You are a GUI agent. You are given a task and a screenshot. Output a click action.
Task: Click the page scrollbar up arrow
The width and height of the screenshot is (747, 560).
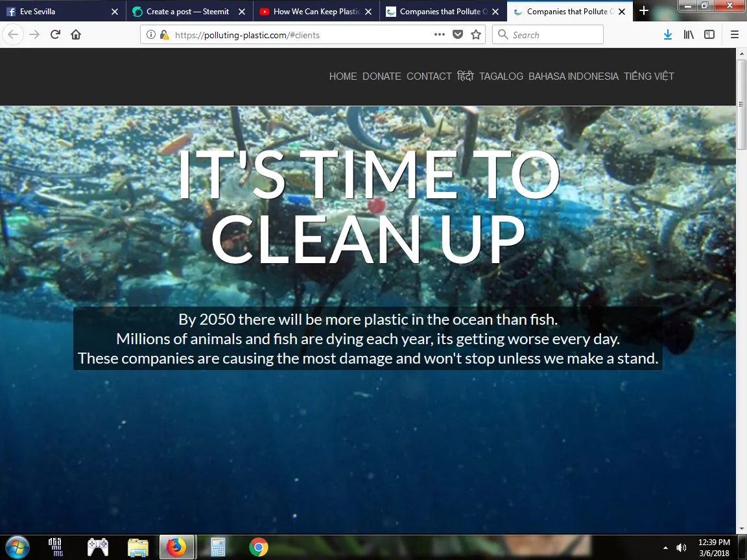coord(741,53)
